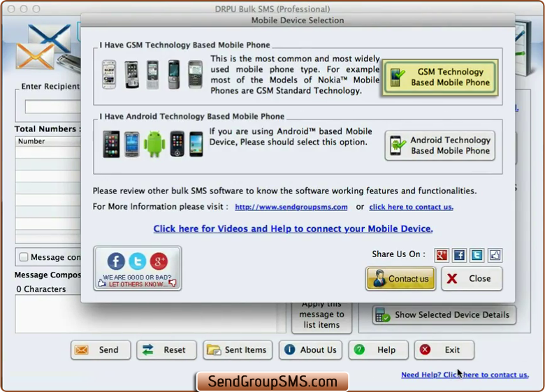
Task: Click Exit button in main window
Action: click(x=444, y=349)
